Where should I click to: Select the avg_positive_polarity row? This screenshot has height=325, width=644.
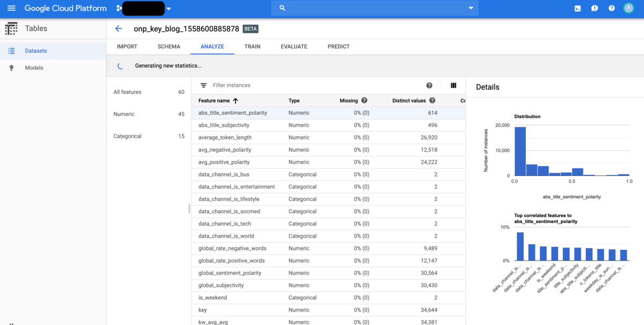click(328, 162)
